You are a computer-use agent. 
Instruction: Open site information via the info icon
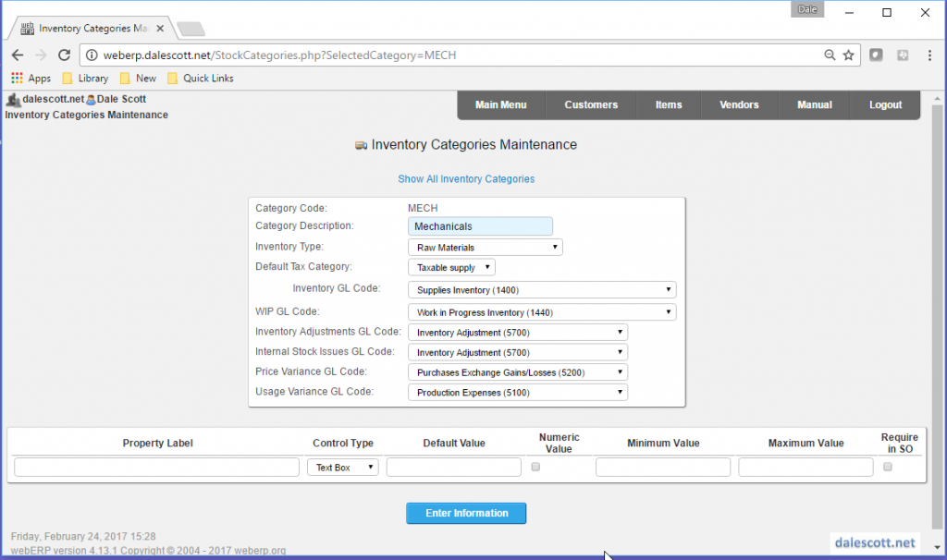(92, 55)
